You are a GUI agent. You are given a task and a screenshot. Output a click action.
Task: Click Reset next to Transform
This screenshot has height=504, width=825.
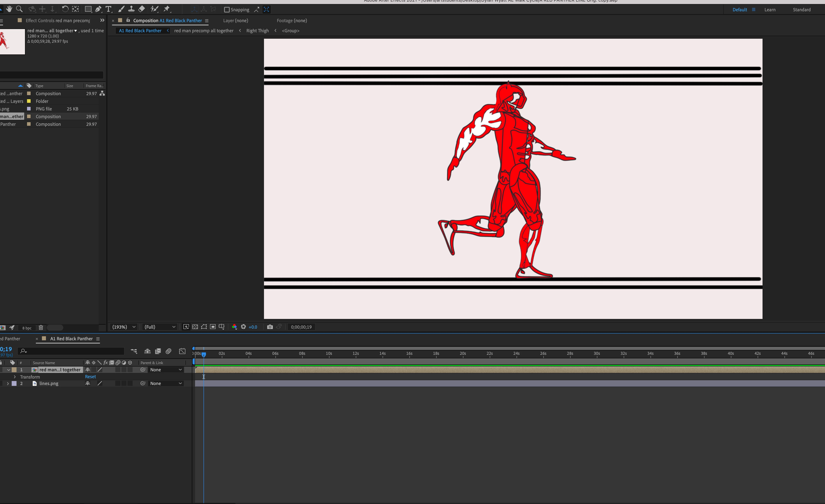click(90, 377)
